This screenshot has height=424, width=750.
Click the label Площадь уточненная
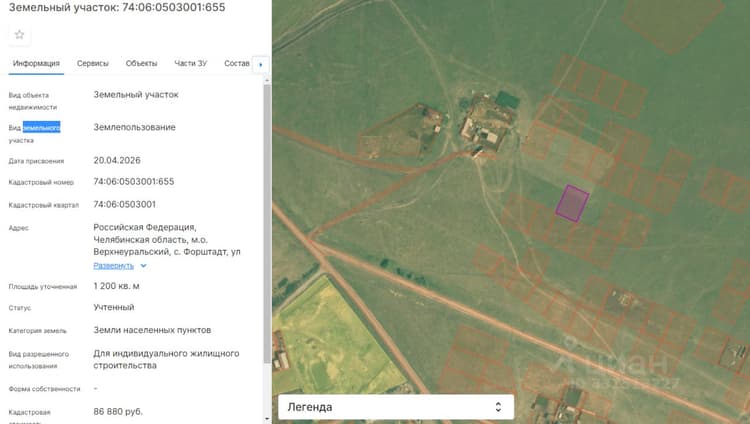[43, 287]
